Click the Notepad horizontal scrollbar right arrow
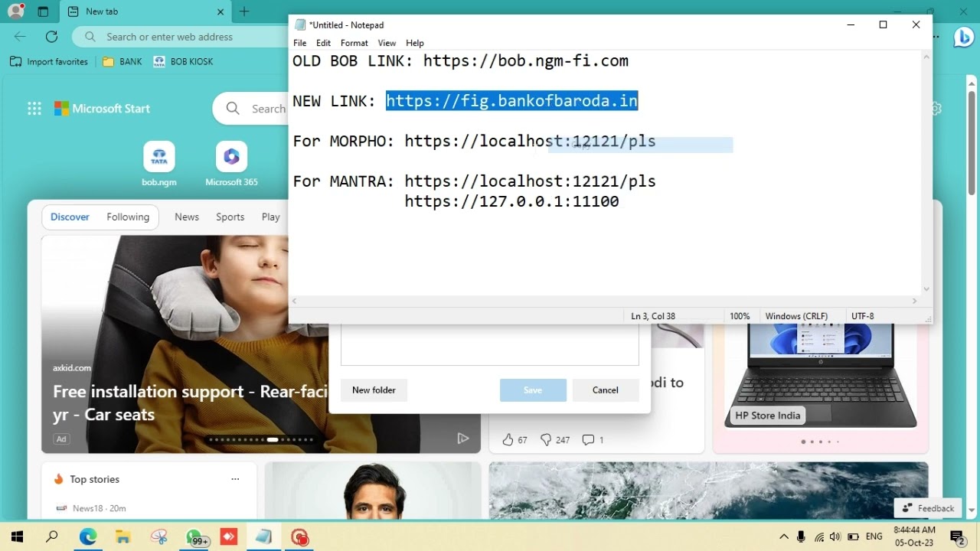This screenshot has height=551, width=980. click(x=914, y=301)
